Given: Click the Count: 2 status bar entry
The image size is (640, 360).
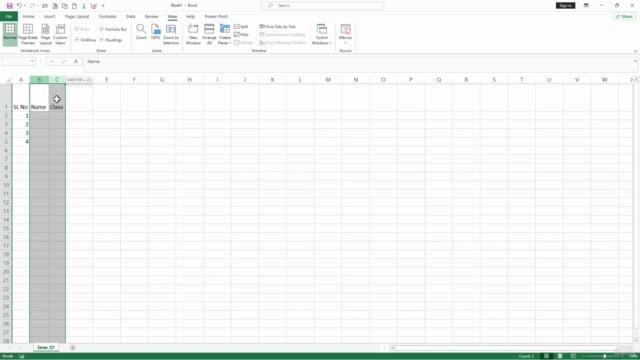Looking at the screenshot, I should pos(526,356).
